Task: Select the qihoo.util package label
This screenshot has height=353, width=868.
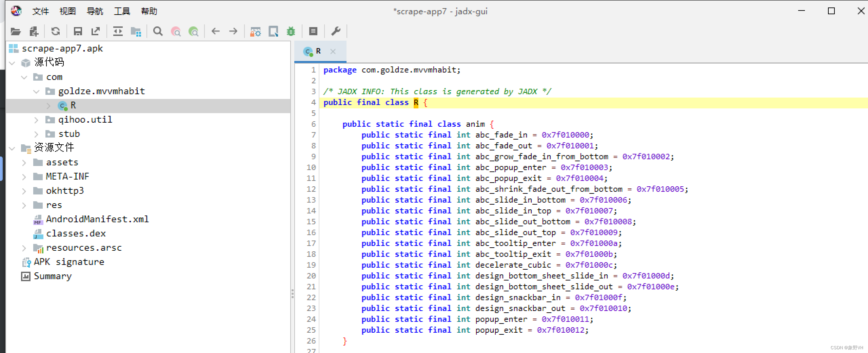Action: 85,120
